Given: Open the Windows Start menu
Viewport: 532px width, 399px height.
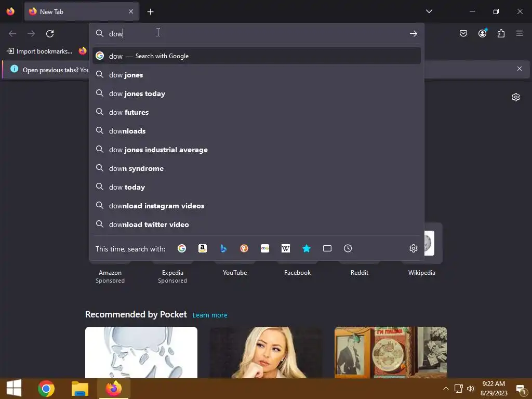Looking at the screenshot, I should click(14, 389).
